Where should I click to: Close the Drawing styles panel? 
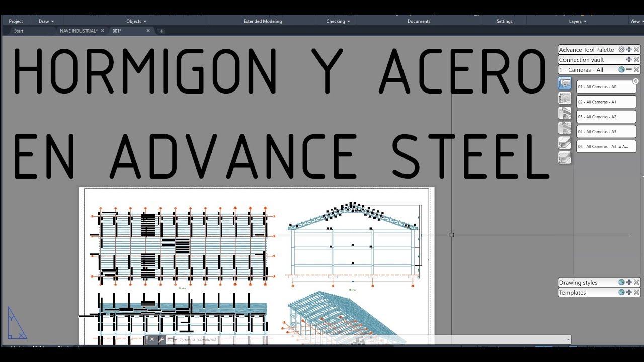(x=636, y=283)
